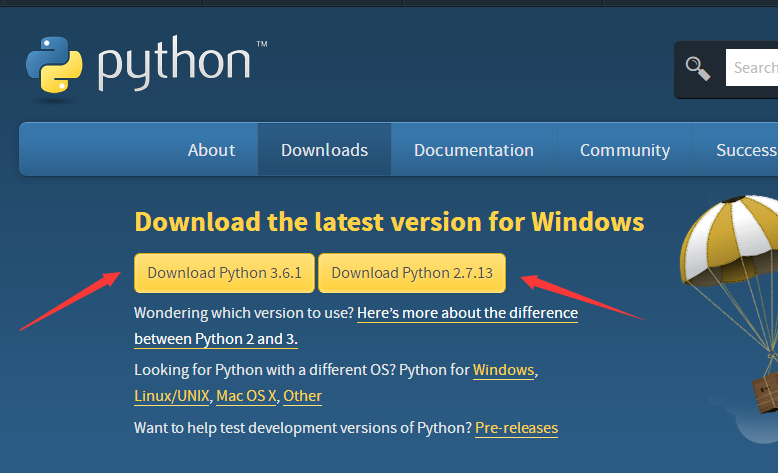Open the Pre-releases link
Image resolution: width=778 pixels, height=473 pixels.
coord(516,428)
